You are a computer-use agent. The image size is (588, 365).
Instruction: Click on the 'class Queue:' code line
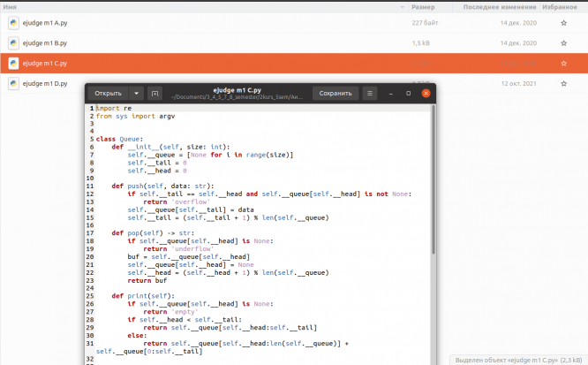pyautogui.click(x=118, y=139)
